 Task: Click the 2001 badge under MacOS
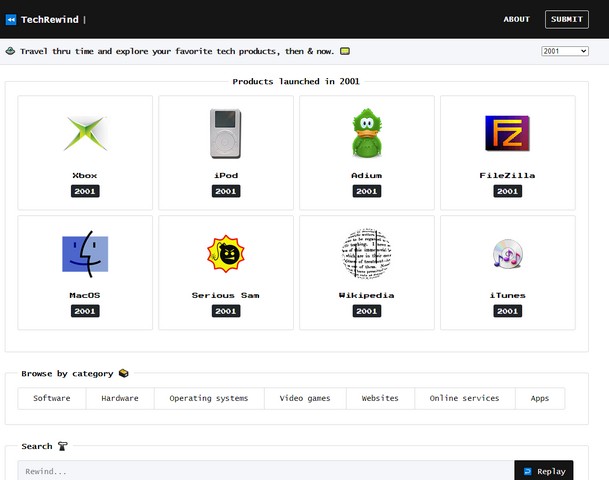(85, 311)
